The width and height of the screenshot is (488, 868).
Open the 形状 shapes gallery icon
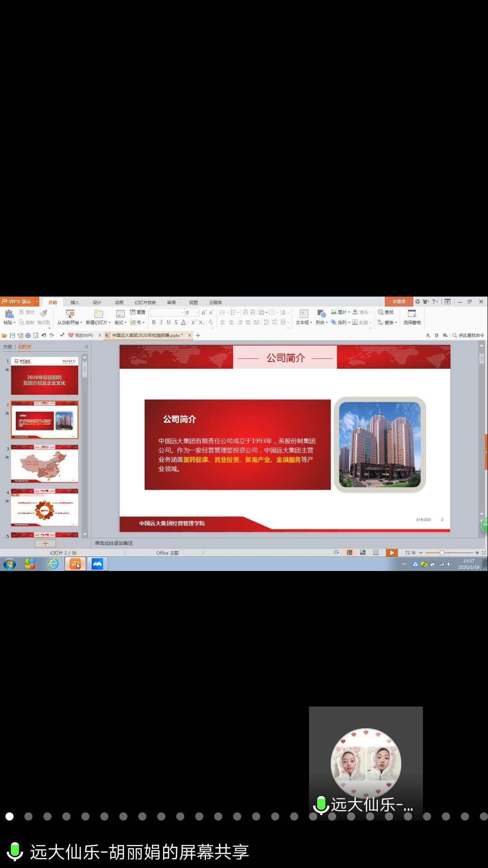pos(321,313)
